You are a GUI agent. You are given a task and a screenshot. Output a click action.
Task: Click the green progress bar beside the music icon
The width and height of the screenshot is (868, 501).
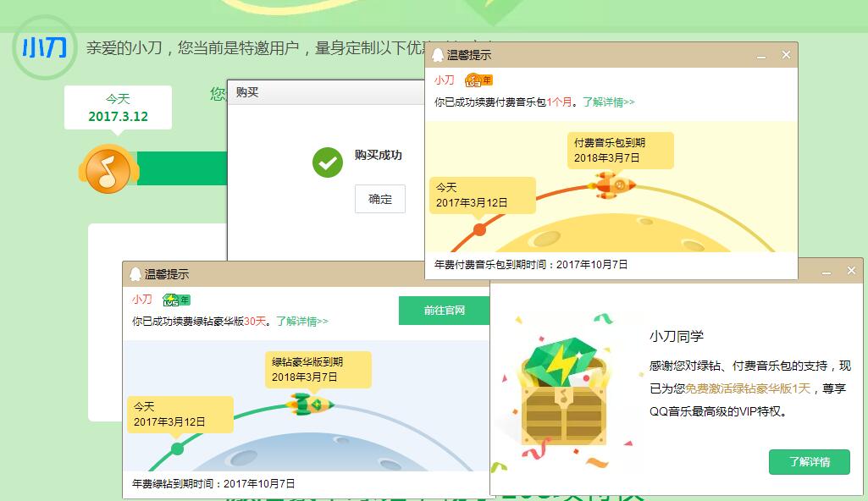click(x=182, y=168)
